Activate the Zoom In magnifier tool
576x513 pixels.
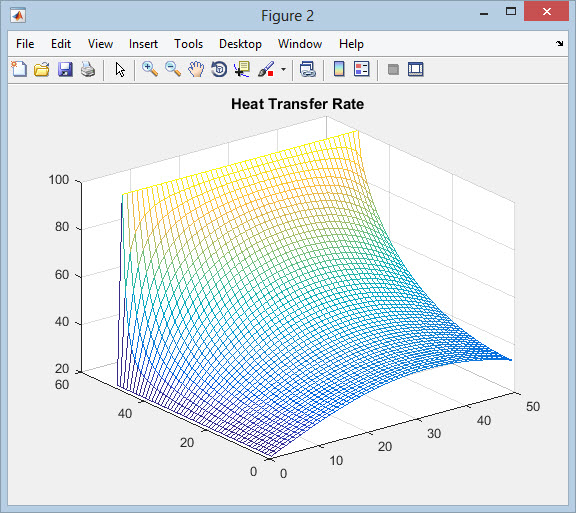(150, 69)
